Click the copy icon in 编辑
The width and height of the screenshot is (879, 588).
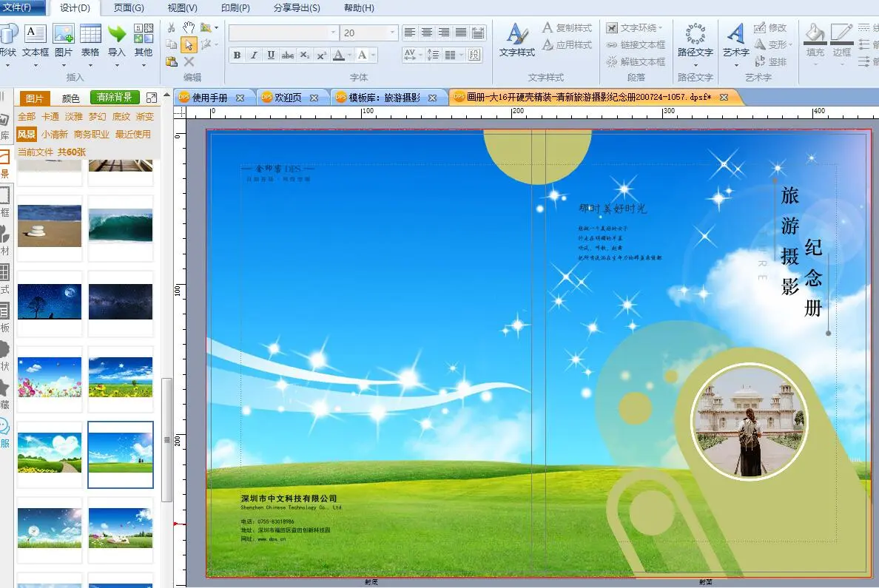coord(172,44)
